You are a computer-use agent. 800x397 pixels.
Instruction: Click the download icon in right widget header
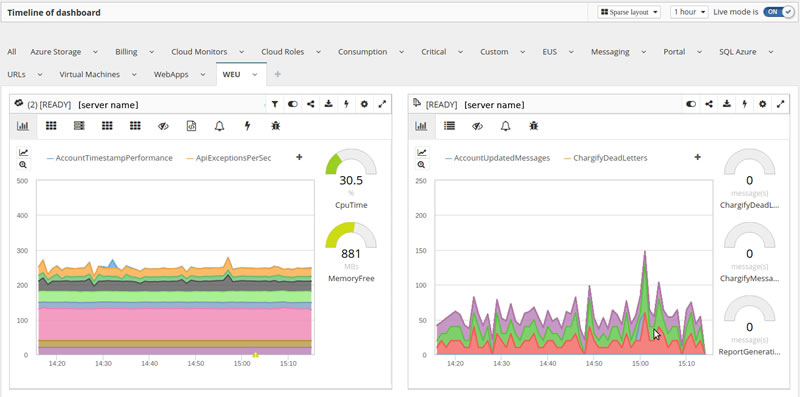(727, 104)
